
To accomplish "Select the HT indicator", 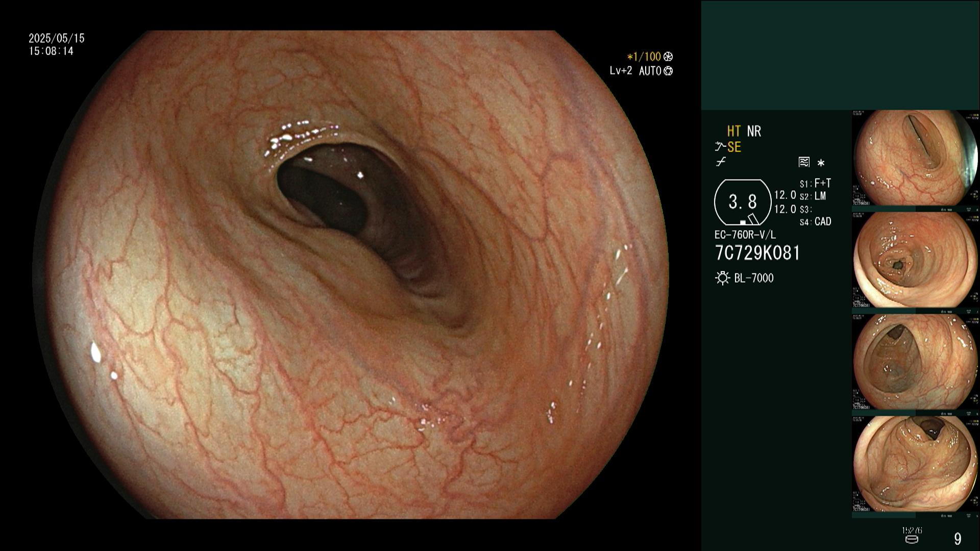I will coord(734,132).
